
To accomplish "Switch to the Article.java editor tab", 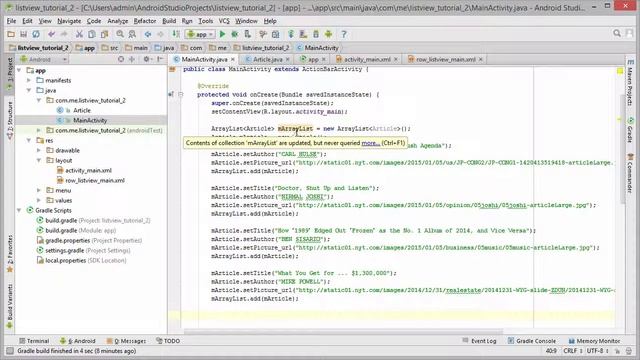I will point(267,59).
